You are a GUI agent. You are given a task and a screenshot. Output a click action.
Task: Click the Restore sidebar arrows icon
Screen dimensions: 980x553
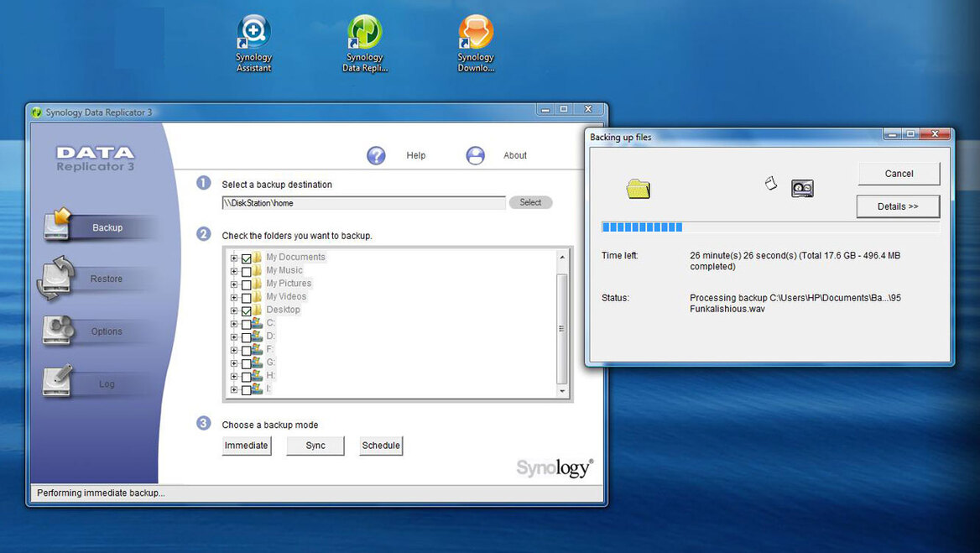pos(56,278)
